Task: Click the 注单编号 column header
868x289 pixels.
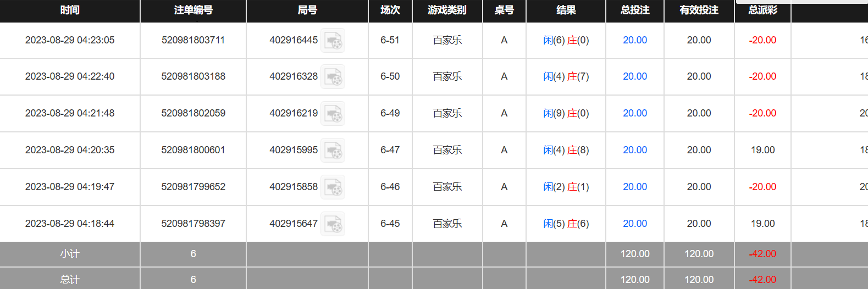Action: (x=193, y=10)
